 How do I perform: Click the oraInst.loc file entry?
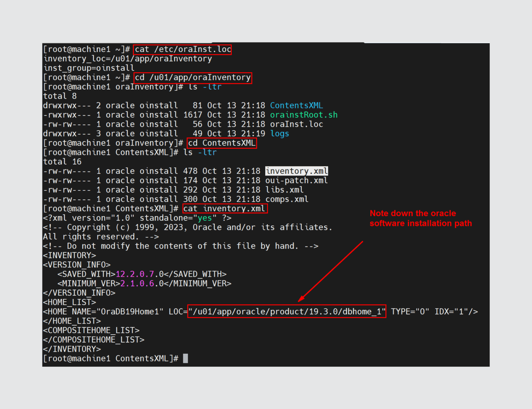[x=296, y=124]
